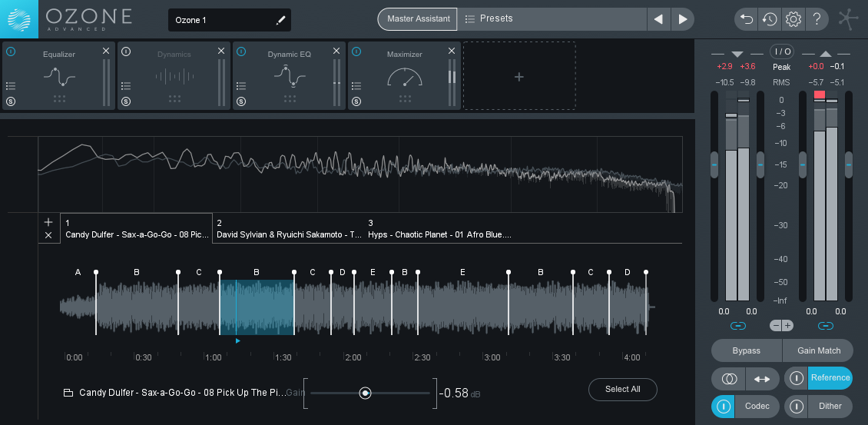Adjust the left input gain slider
This screenshot has width=868, height=425.
click(x=714, y=164)
